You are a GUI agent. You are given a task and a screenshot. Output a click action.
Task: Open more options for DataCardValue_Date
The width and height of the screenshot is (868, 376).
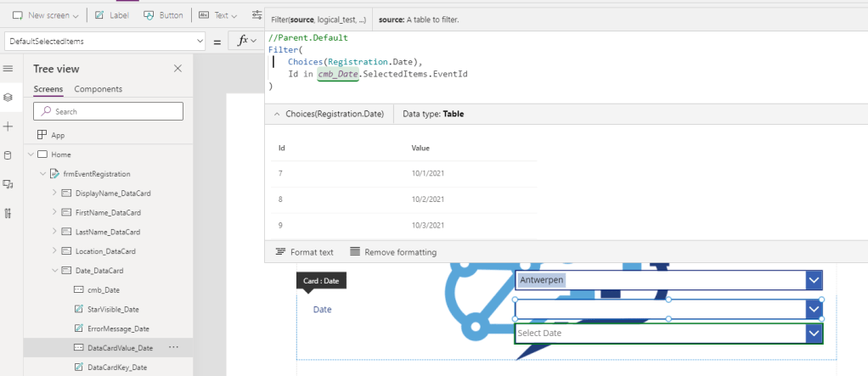click(x=173, y=347)
